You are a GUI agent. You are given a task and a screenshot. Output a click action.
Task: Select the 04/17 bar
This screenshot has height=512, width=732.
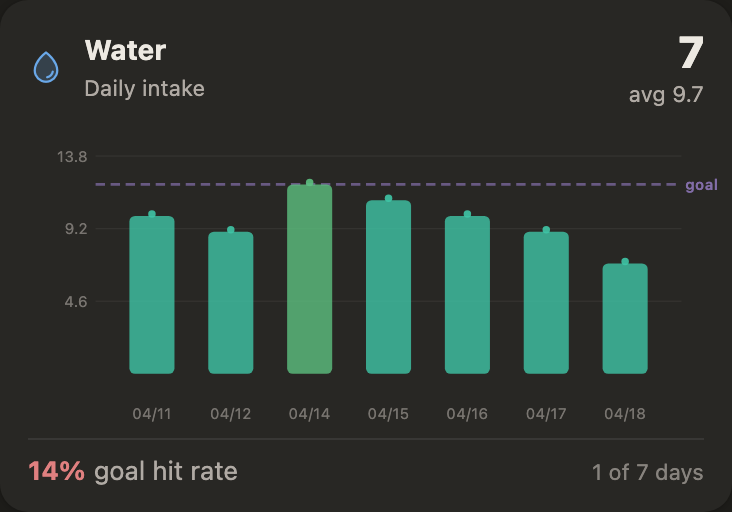tap(546, 303)
